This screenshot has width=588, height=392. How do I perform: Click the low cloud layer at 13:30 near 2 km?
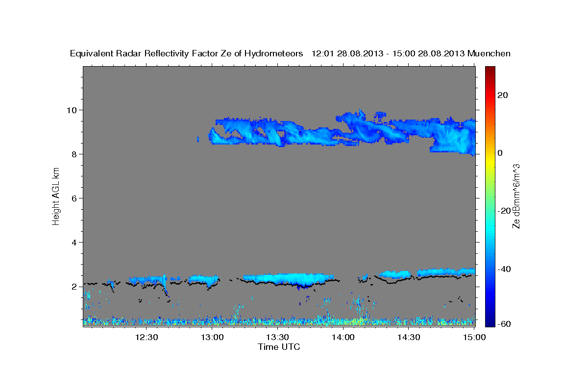[289, 279]
